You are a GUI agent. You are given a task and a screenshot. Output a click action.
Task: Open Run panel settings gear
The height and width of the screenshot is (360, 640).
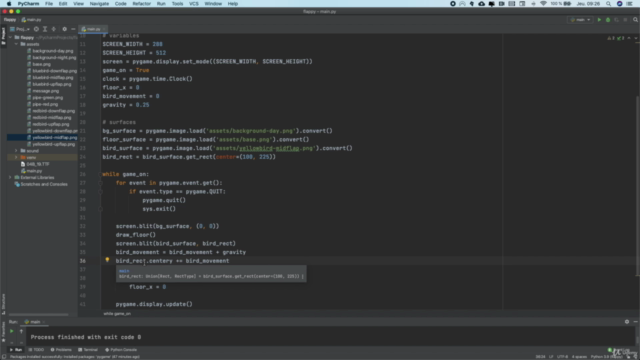click(x=627, y=322)
